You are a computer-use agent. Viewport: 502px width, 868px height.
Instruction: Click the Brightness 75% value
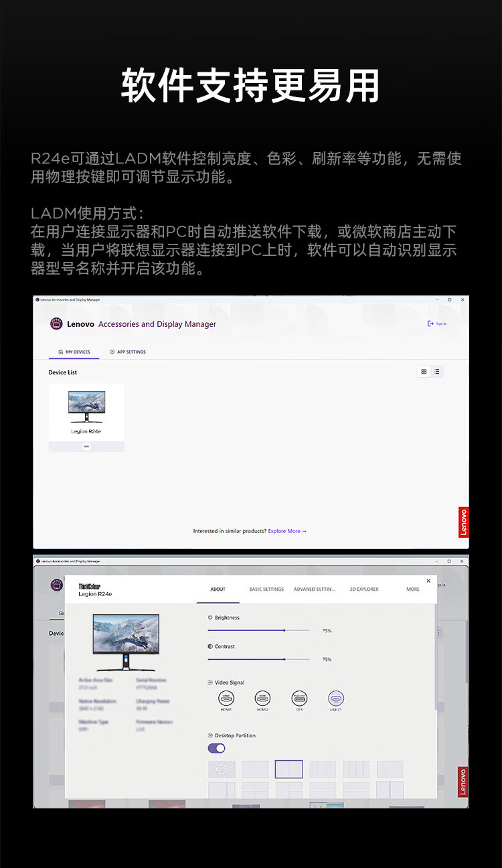tap(327, 631)
